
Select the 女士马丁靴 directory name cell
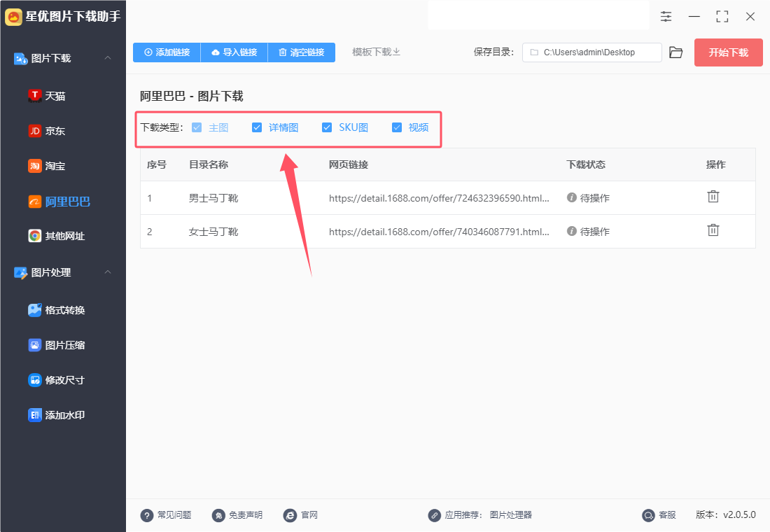click(213, 232)
